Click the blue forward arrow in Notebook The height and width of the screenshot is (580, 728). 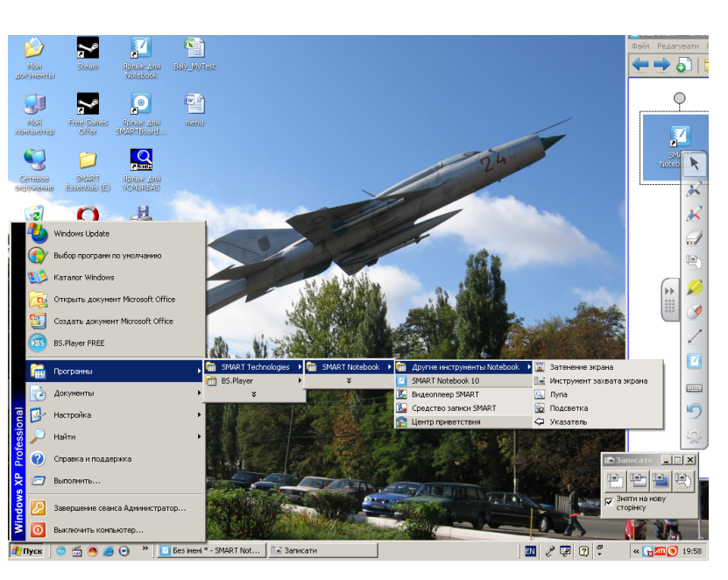pyautogui.click(x=661, y=65)
